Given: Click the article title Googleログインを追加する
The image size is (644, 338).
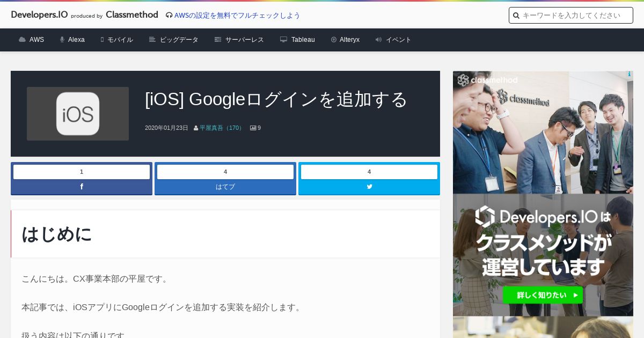Looking at the screenshot, I should [276, 99].
